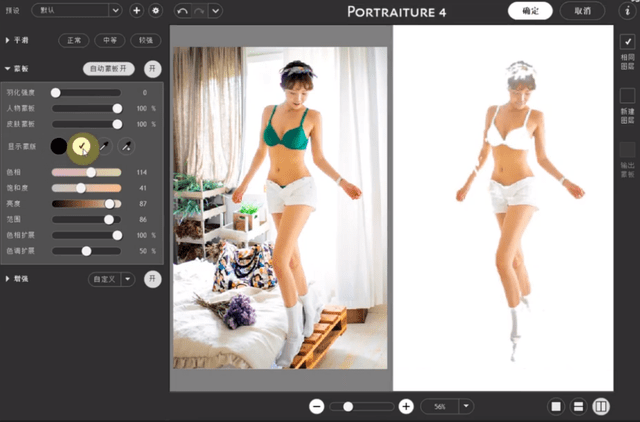Select the add-color eyedropper with plus
This screenshot has height=422, width=640.
tap(126, 146)
